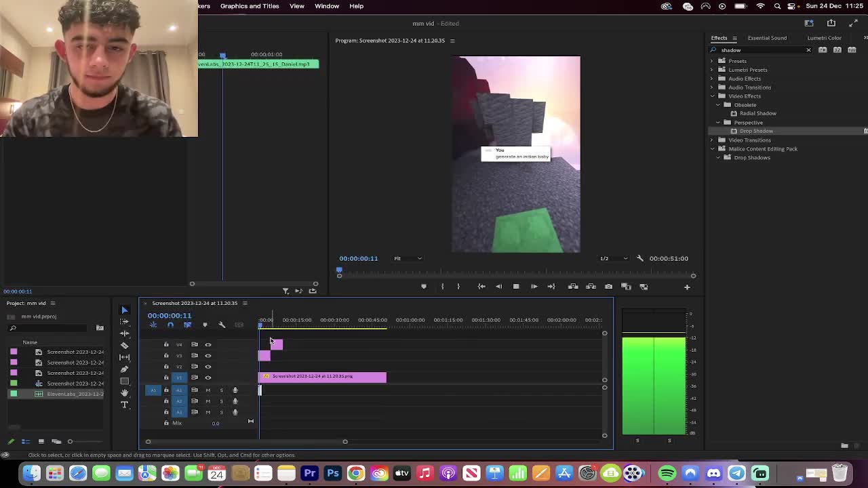
Task: Expand the Presets folder in Effects
Action: [712, 61]
